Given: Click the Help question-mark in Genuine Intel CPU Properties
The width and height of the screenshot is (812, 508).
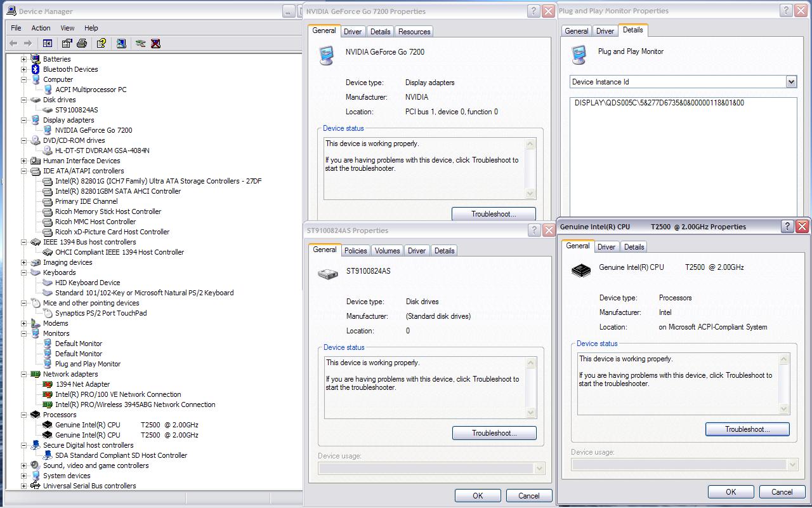Looking at the screenshot, I should pos(787,226).
